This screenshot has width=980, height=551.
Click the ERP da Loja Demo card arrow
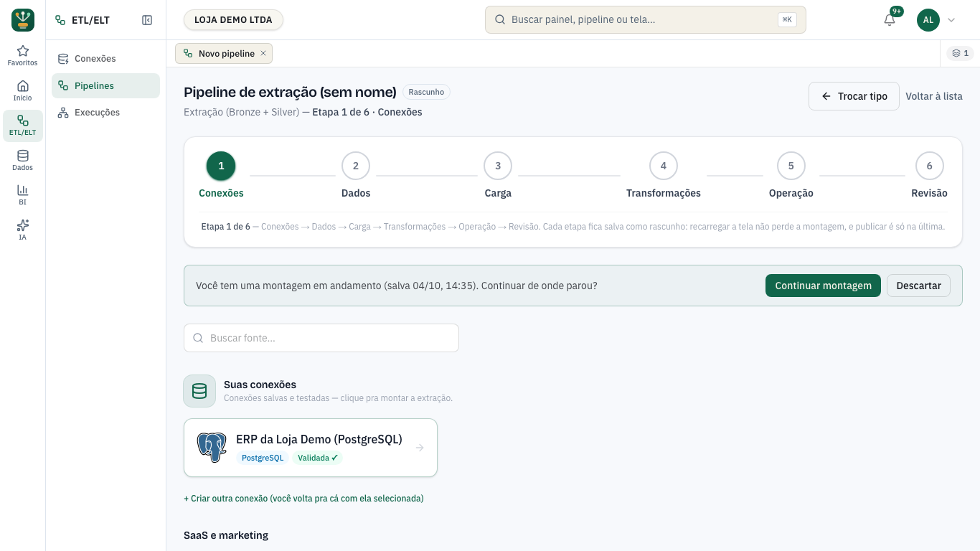[x=420, y=448]
